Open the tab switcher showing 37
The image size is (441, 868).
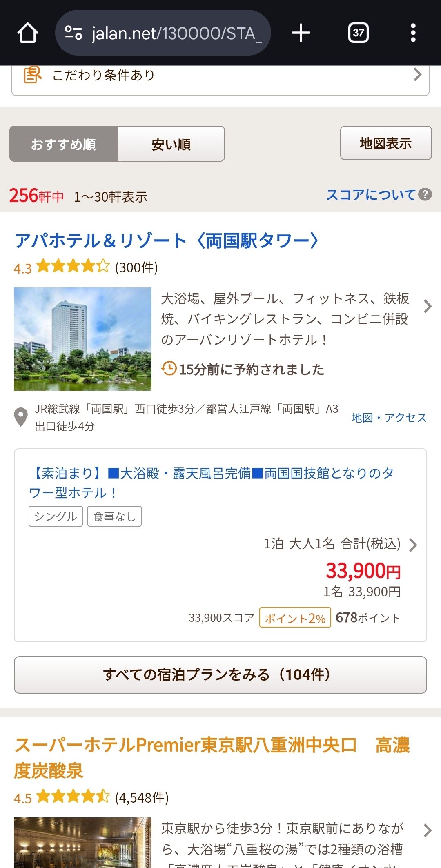click(358, 33)
